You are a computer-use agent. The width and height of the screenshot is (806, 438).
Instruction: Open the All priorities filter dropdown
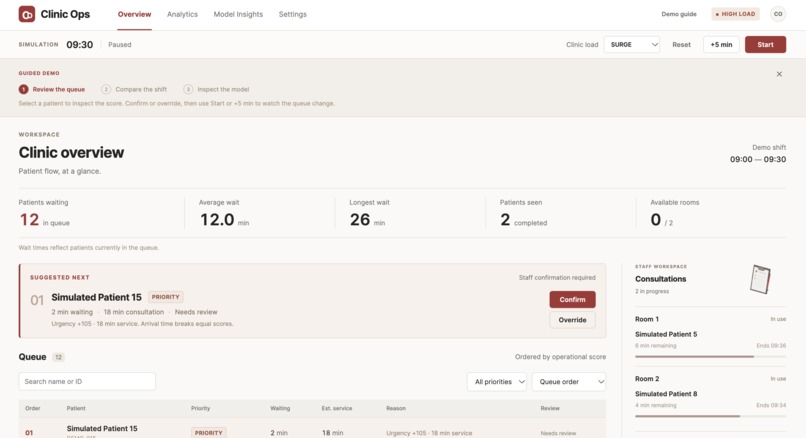(497, 382)
